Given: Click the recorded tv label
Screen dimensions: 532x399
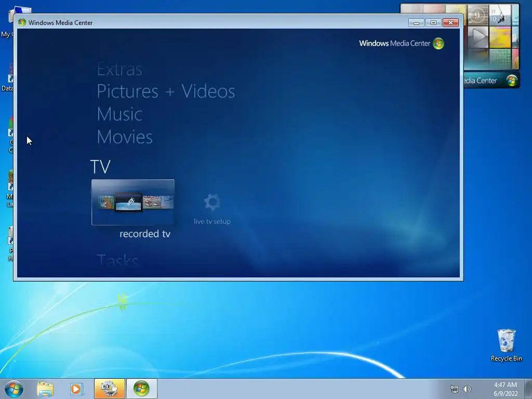Looking at the screenshot, I should point(145,234).
